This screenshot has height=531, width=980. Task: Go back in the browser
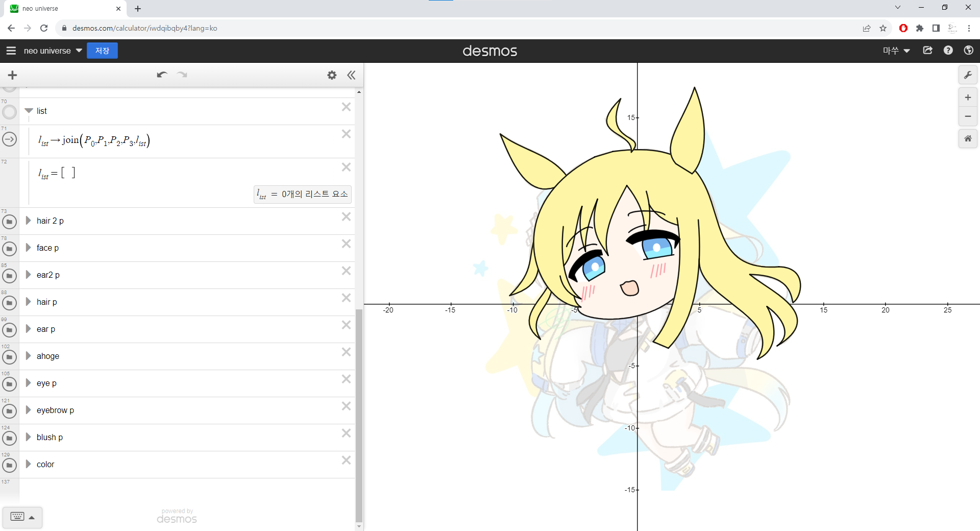point(11,28)
